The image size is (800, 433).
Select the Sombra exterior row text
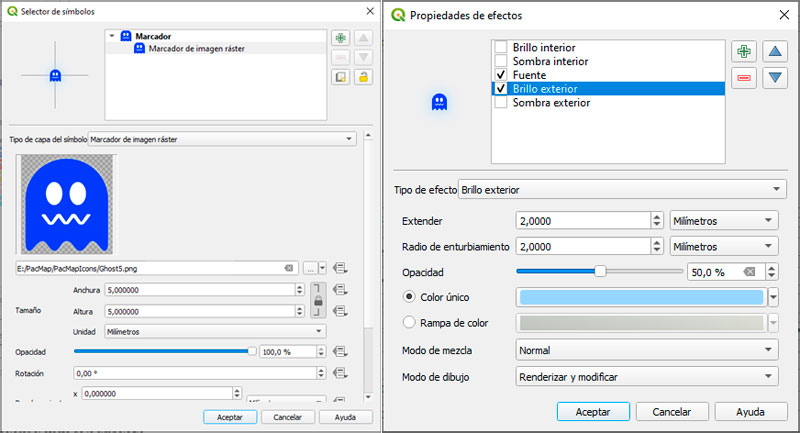(551, 102)
